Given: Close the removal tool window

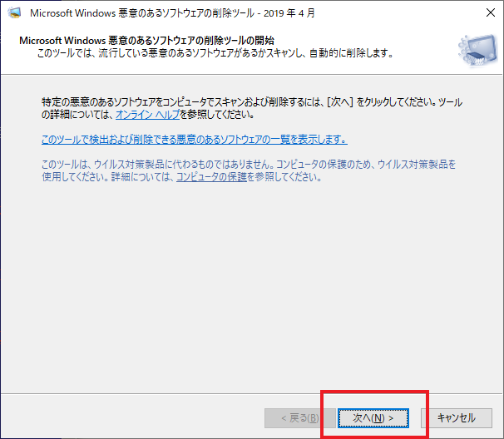Looking at the screenshot, I should tap(491, 12).
